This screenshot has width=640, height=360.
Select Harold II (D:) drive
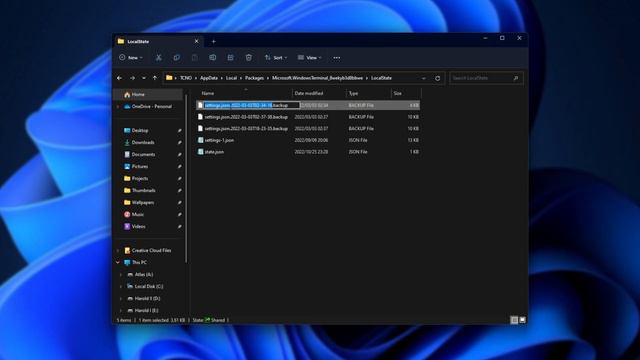click(x=147, y=299)
